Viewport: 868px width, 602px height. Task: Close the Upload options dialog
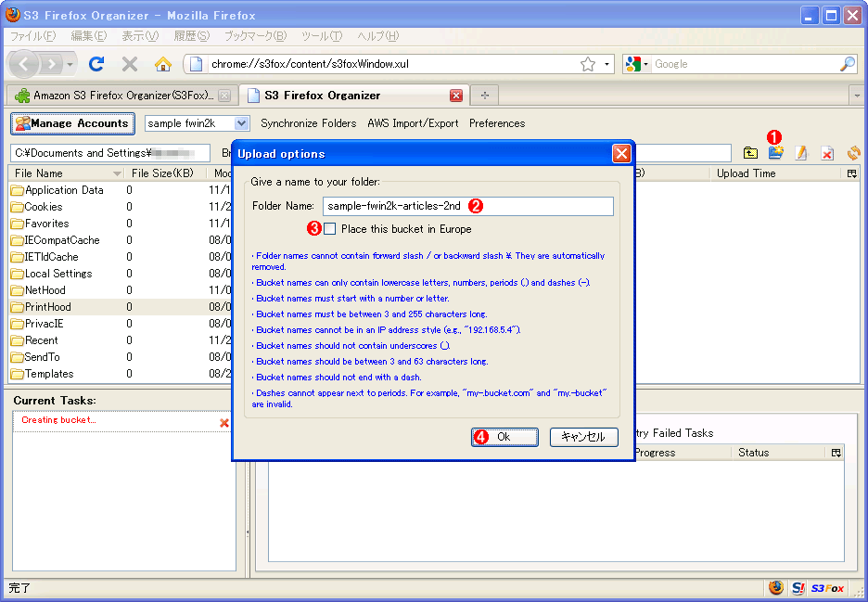(621, 153)
